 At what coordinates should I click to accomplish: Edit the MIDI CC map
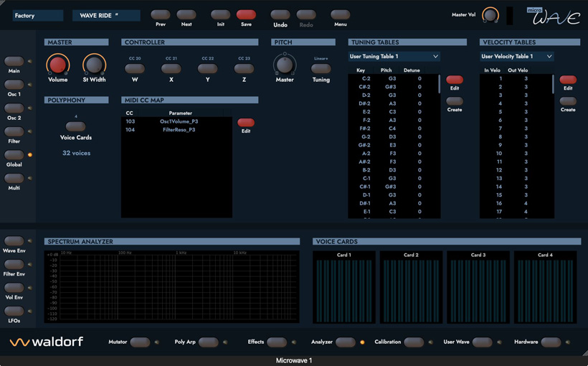pyautogui.click(x=246, y=123)
